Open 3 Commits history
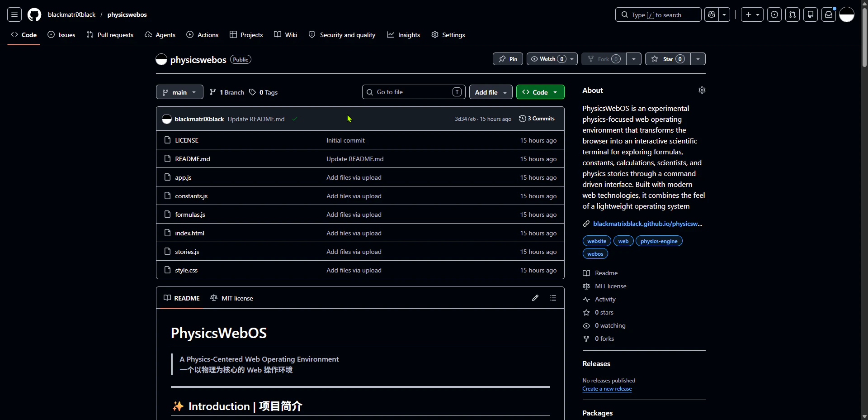Image resolution: width=868 pixels, height=420 pixels. (x=537, y=119)
